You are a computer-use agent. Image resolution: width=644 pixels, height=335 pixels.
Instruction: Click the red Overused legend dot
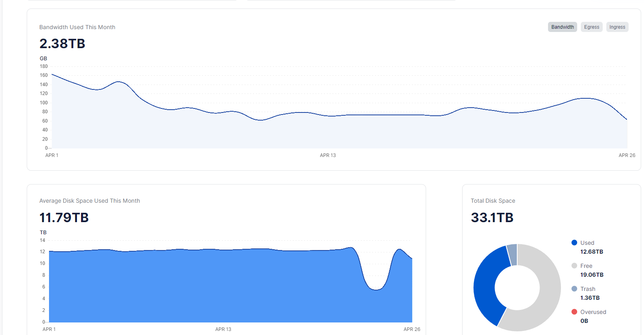574,312
